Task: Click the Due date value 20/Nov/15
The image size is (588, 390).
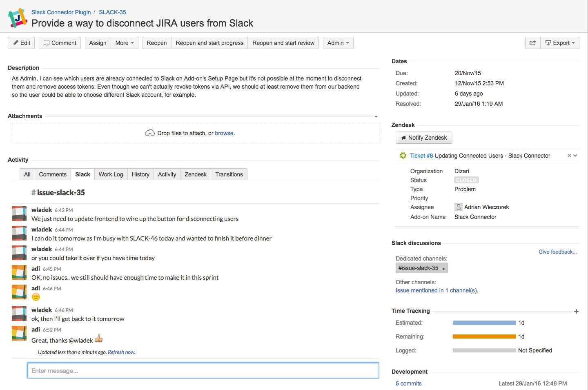Action: tap(468, 73)
